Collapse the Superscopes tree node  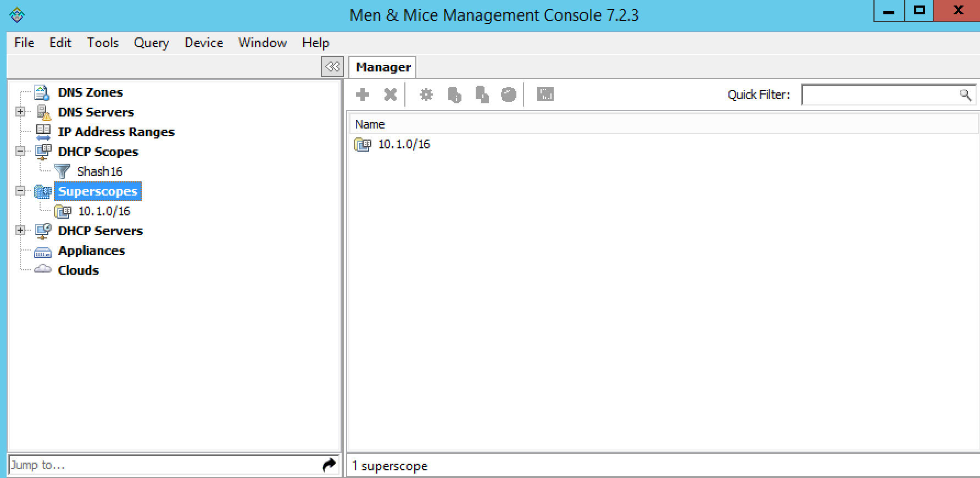point(20,191)
